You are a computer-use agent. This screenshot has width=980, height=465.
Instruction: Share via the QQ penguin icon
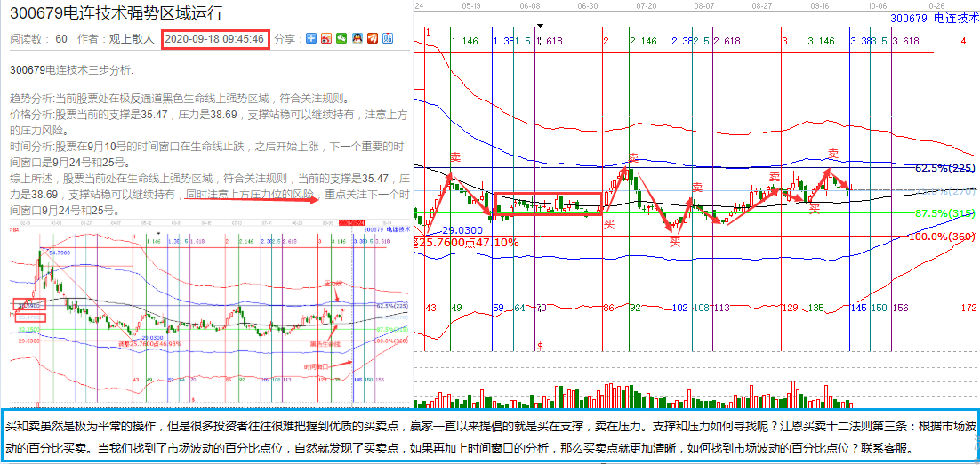357,39
